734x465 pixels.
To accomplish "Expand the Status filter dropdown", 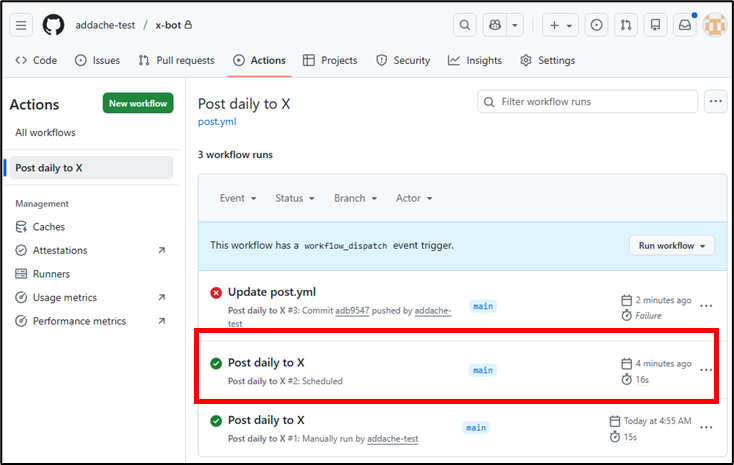I will tap(294, 198).
